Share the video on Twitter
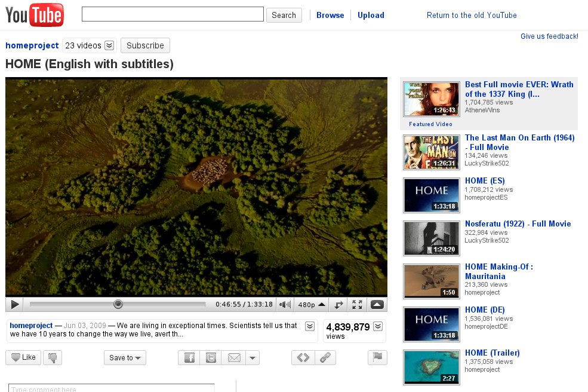Screen dimensions: 588x392 pyautogui.click(x=211, y=357)
